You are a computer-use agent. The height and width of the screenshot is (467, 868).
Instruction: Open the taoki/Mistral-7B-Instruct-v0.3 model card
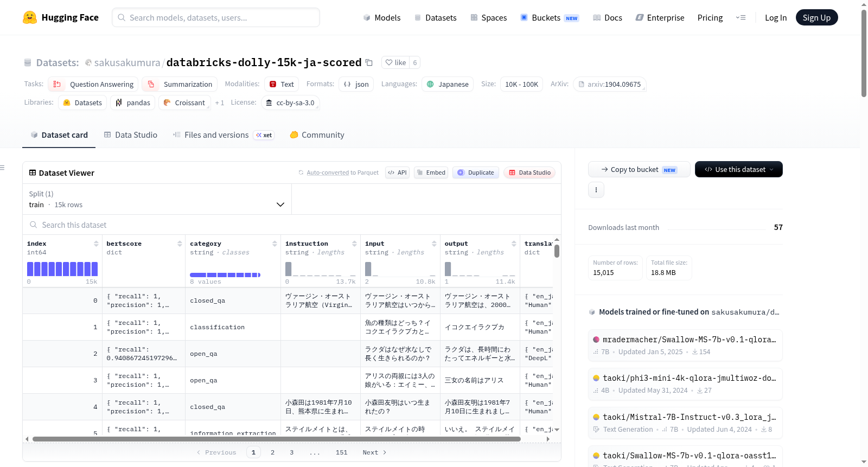tap(685, 423)
